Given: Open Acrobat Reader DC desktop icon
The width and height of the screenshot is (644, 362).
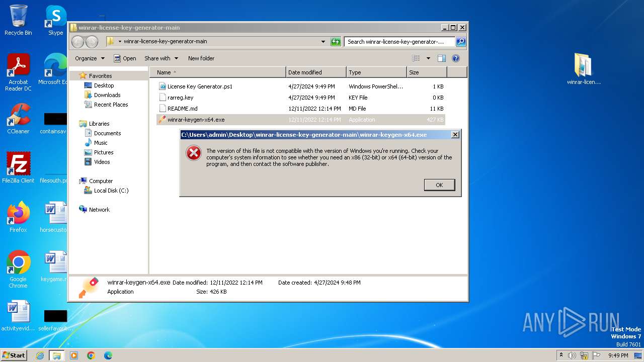Looking at the screenshot, I should point(18,73).
